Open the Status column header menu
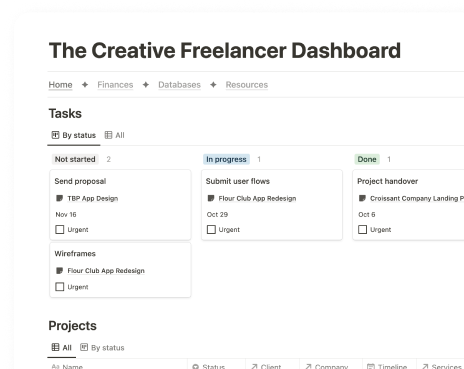 tap(216, 365)
